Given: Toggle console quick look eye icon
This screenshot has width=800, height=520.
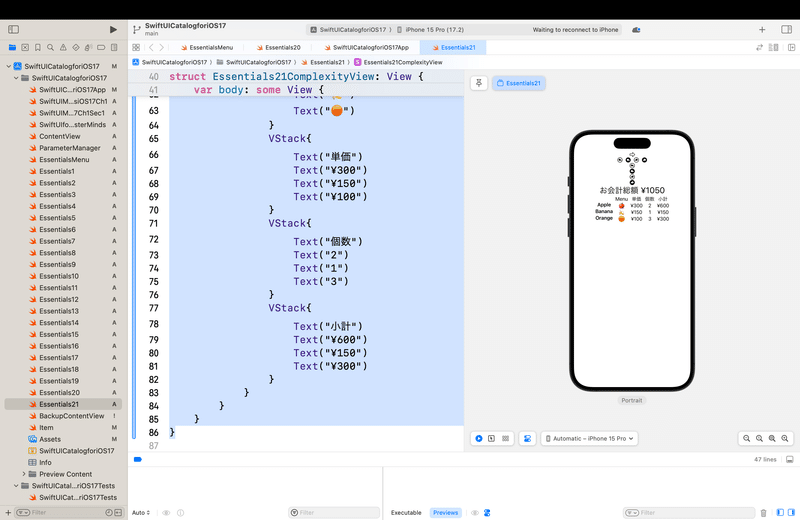Looking at the screenshot, I should [x=474, y=512].
